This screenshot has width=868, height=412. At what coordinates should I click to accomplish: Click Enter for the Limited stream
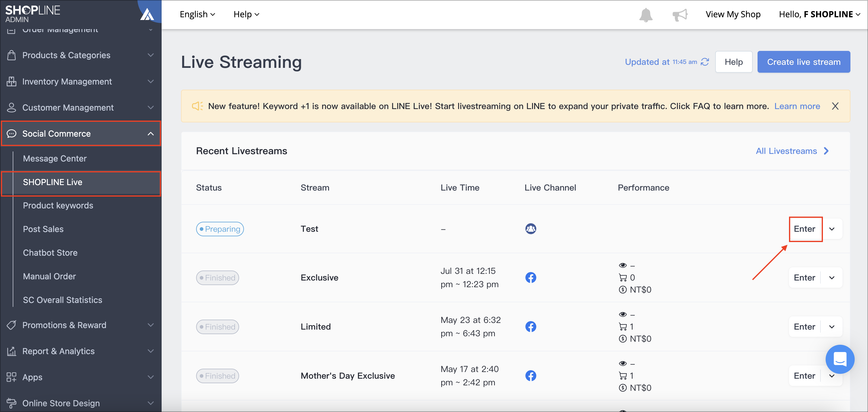pos(804,327)
